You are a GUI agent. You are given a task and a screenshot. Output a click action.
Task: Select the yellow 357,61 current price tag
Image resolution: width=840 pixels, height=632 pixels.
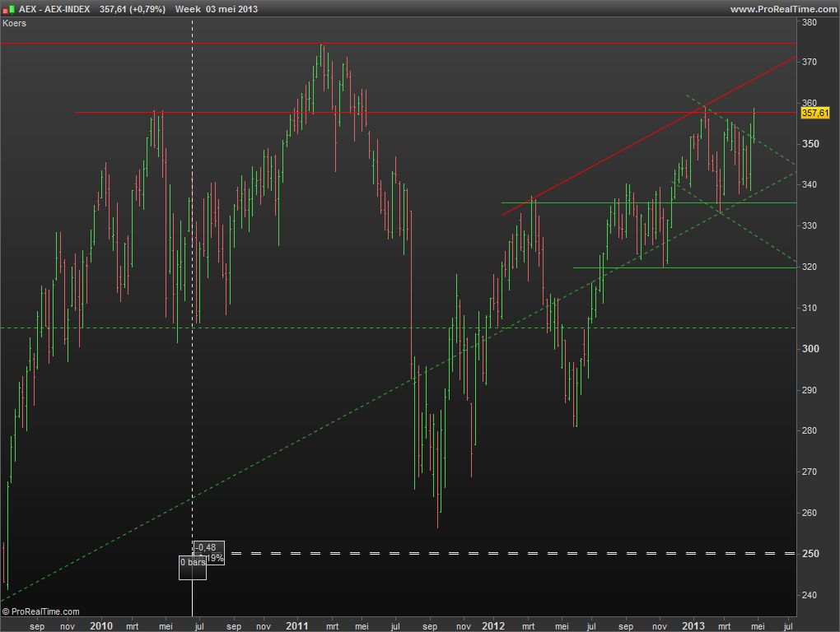coord(814,113)
